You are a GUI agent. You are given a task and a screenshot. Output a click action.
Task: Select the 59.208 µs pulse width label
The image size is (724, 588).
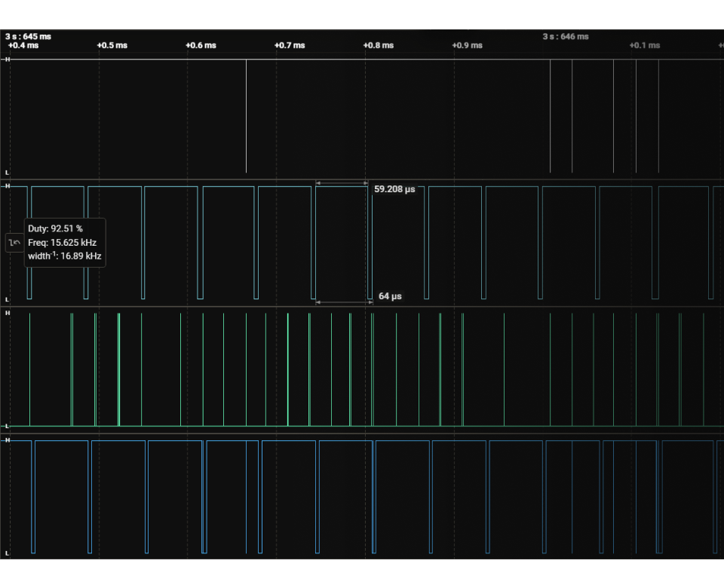point(394,189)
